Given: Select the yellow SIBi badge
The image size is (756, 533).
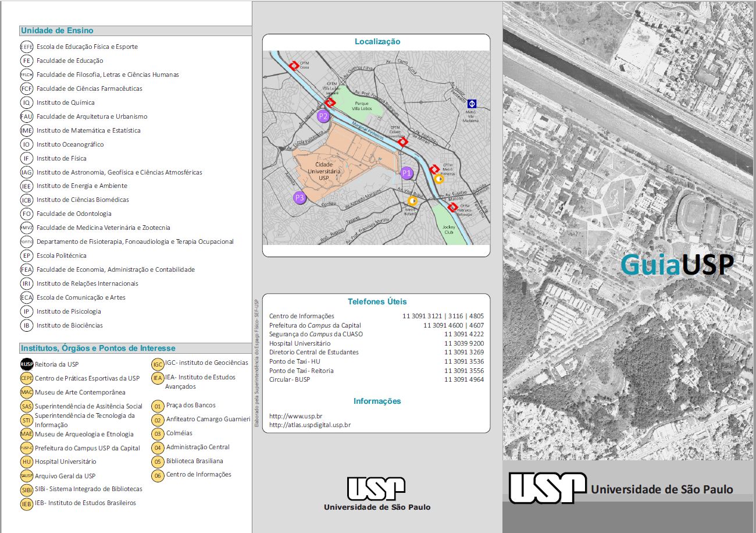Looking at the screenshot, I should coord(26,489).
